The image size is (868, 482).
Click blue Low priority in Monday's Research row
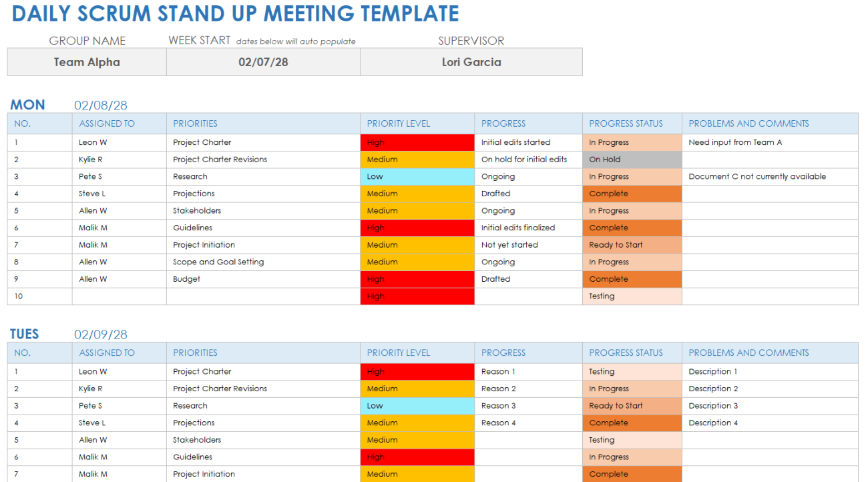pyautogui.click(x=417, y=177)
